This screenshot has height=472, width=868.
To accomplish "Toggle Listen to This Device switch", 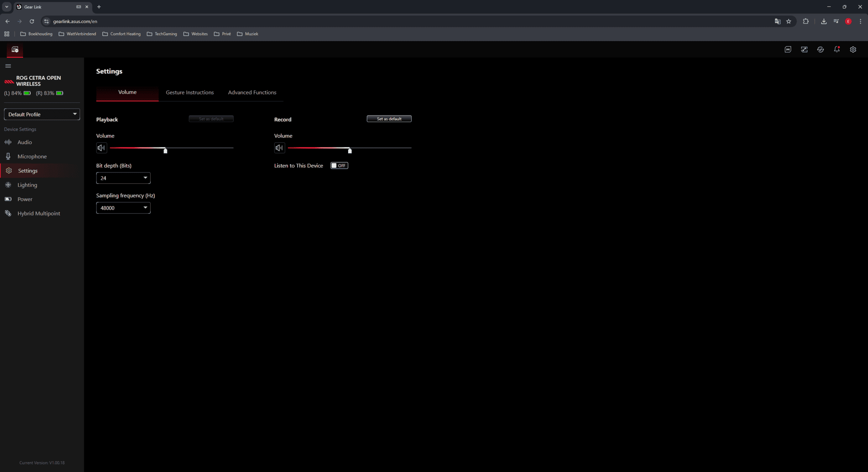I will (339, 166).
